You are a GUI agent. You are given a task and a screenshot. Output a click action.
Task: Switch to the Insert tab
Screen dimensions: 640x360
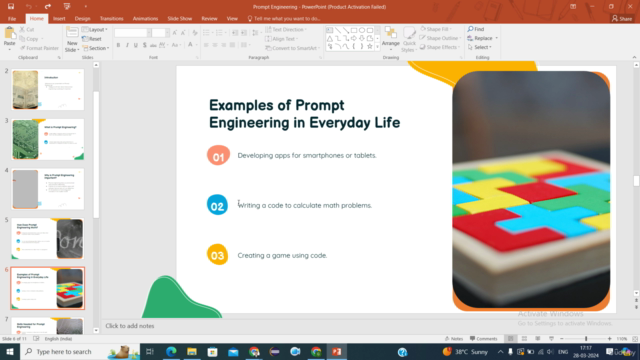tap(59, 18)
